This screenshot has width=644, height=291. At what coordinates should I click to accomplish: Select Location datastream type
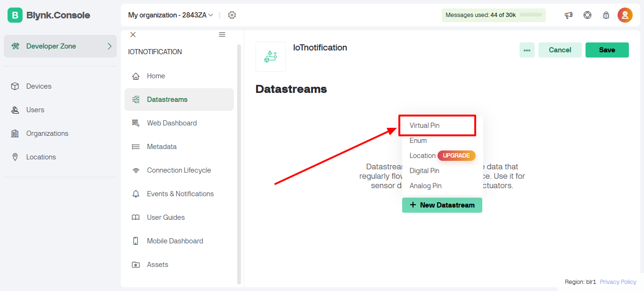[x=442, y=156]
